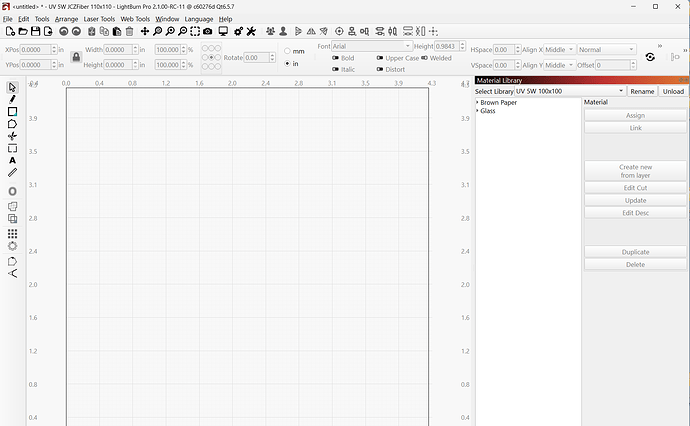Screen dimensions: 690x426
Task: Open the Normal text style dropdown
Action: pyautogui.click(x=606, y=49)
